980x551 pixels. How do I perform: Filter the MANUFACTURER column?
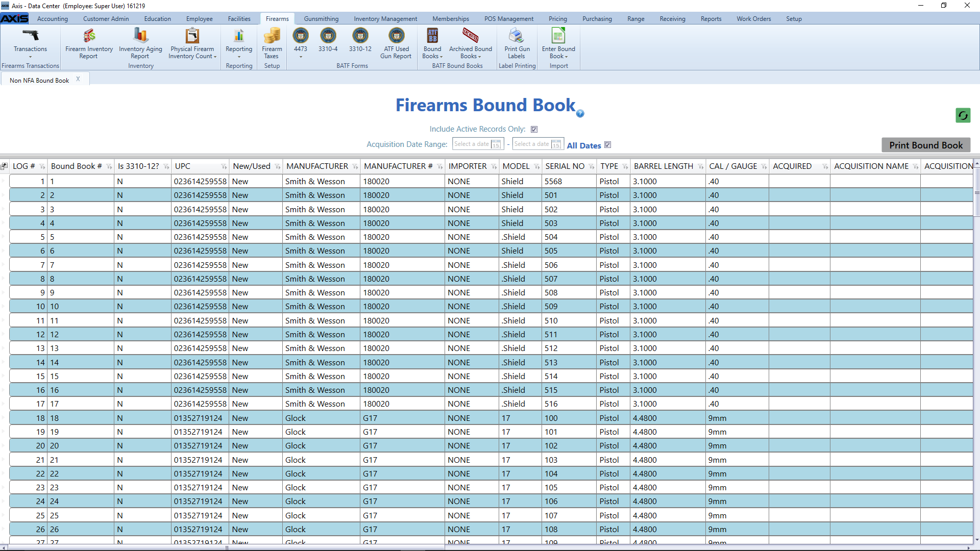[x=355, y=167]
